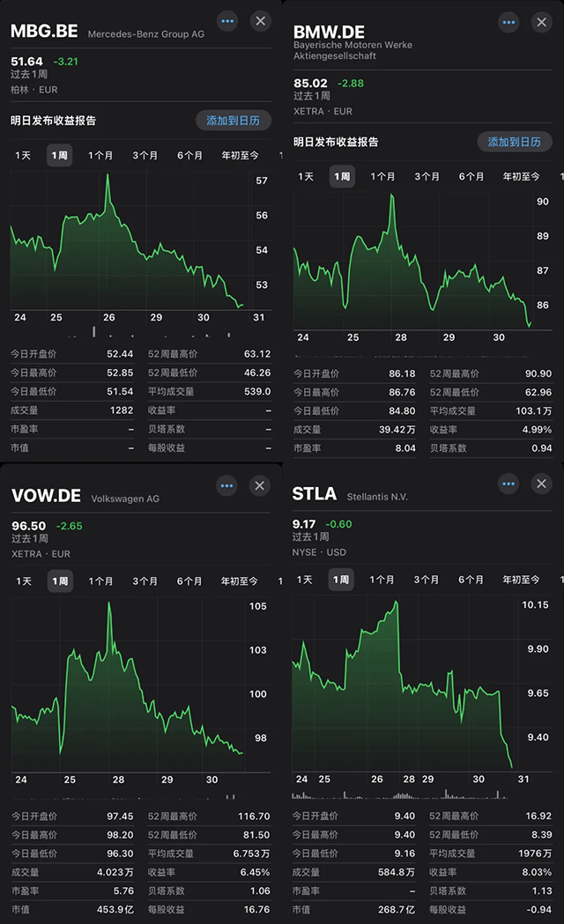Select 1个月 range on MBG.BE chart
Image resolution: width=564 pixels, height=924 pixels.
click(100, 156)
